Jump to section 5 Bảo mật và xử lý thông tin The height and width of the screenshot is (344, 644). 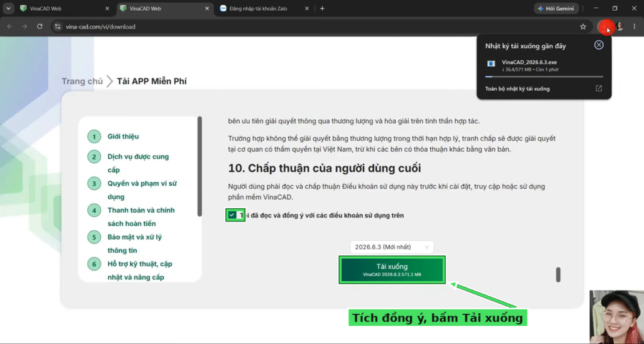coord(135,243)
